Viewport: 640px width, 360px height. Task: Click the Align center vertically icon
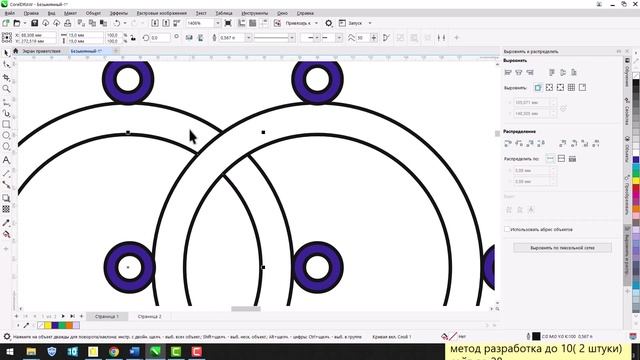[563, 73]
